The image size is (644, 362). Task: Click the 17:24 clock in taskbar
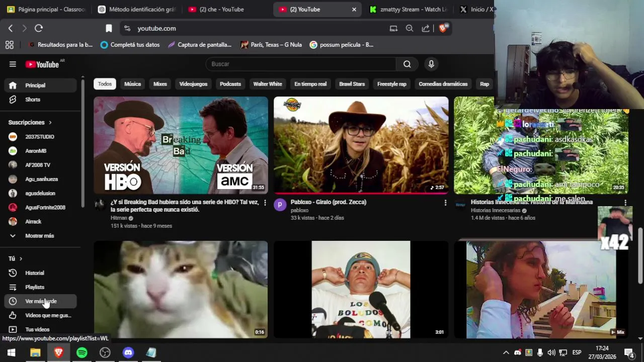click(x=602, y=348)
